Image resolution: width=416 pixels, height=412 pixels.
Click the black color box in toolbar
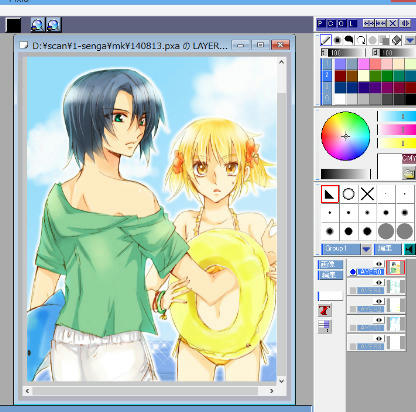click(x=14, y=25)
